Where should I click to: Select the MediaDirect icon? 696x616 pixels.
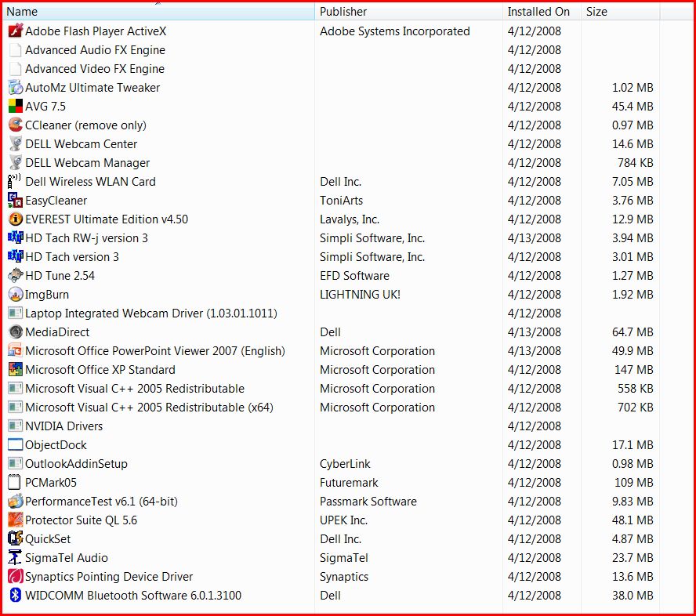(15, 332)
